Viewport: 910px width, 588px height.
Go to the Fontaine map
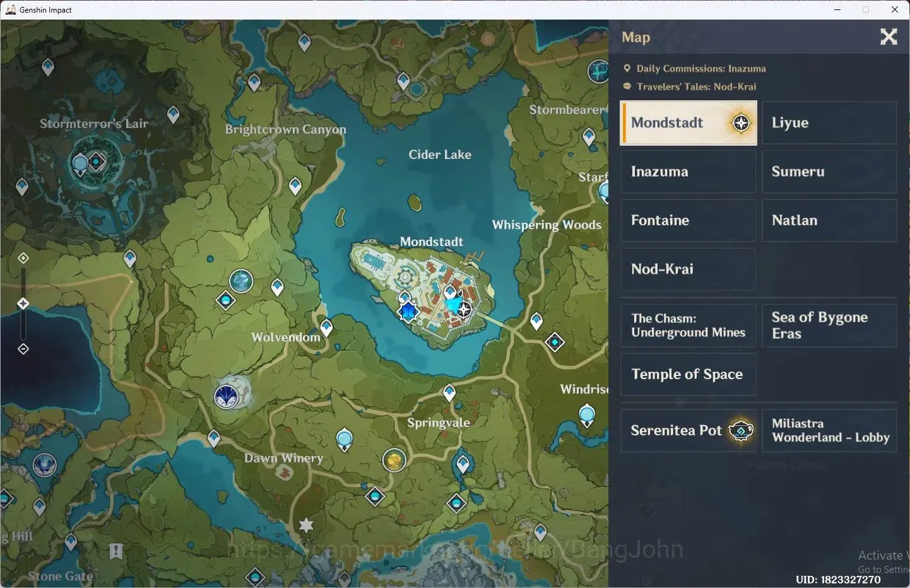(688, 220)
